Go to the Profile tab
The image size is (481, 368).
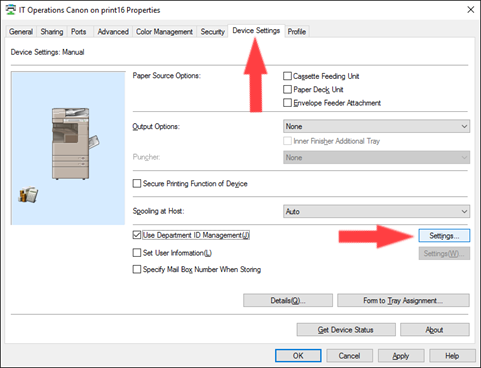(x=297, y=32)
